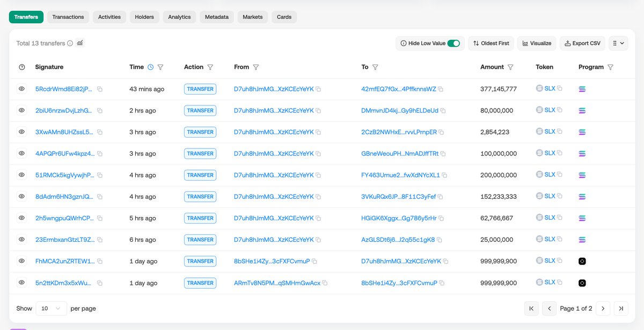Copy the SLX token address in the first row

point(560,88)
